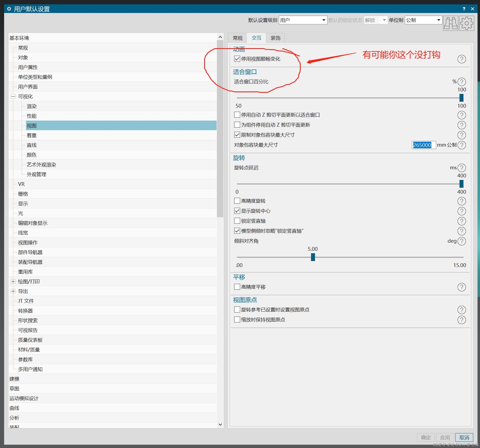The image size is (480, 448).
Task: Select 艺术外观渲染 in the tree
Action: point(41,164)
